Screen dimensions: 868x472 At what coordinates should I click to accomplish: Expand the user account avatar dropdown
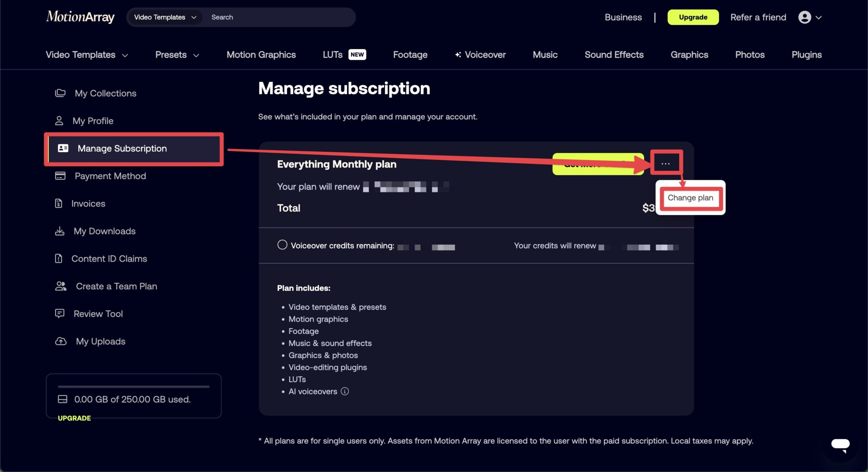[810, 17]
